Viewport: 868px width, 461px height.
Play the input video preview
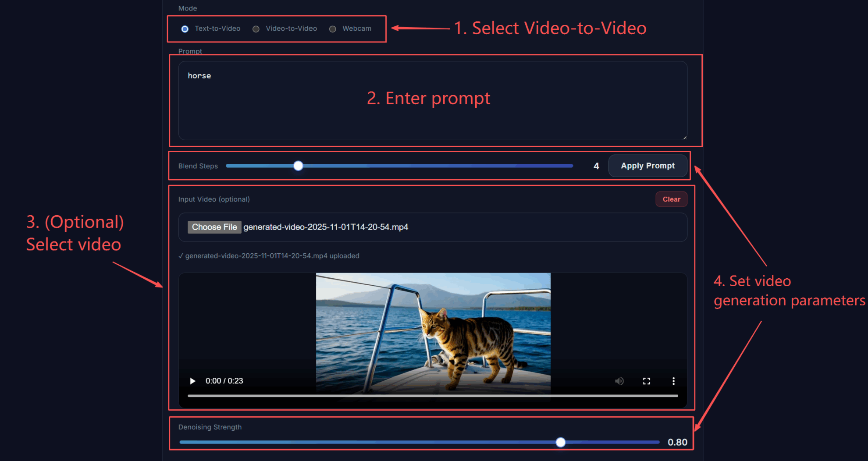[192, 381]
